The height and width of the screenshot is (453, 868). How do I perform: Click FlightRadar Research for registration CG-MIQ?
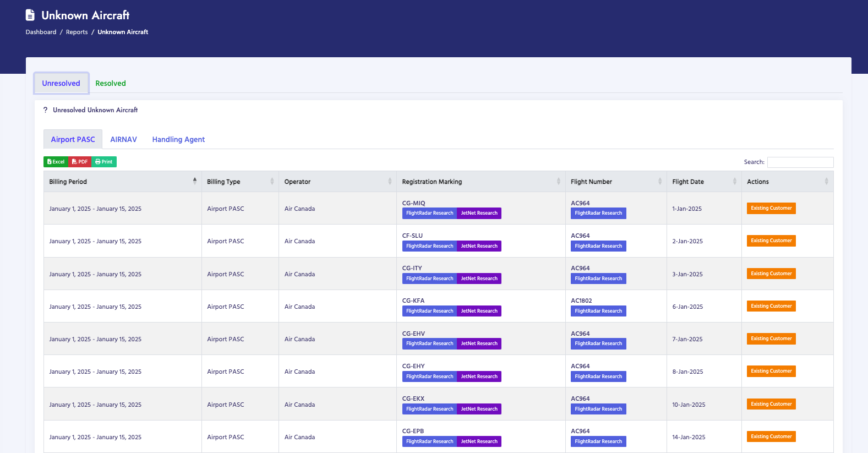tap(429, 214)
